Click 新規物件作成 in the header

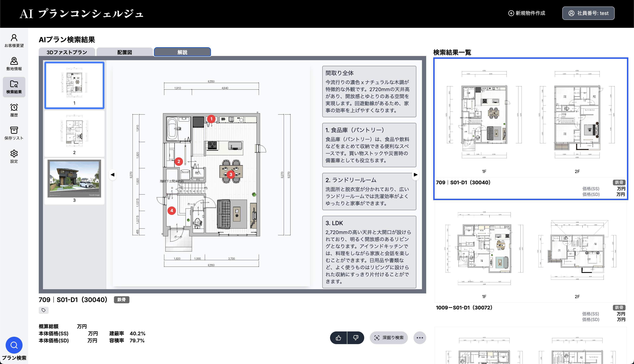tap(526, 13)
